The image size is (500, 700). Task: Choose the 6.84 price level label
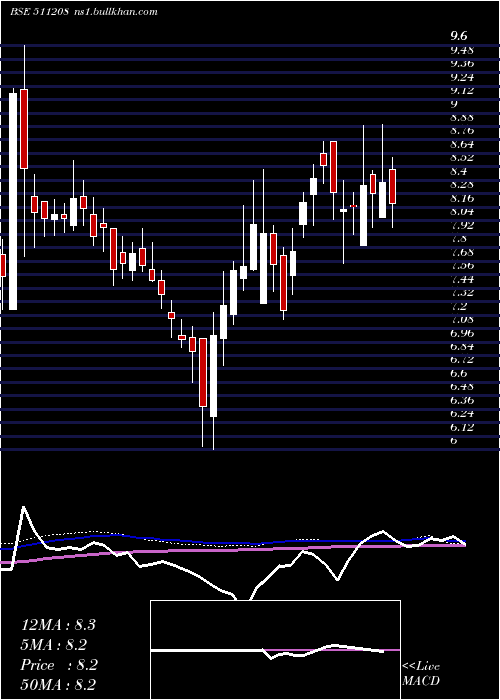coord(462,346)
